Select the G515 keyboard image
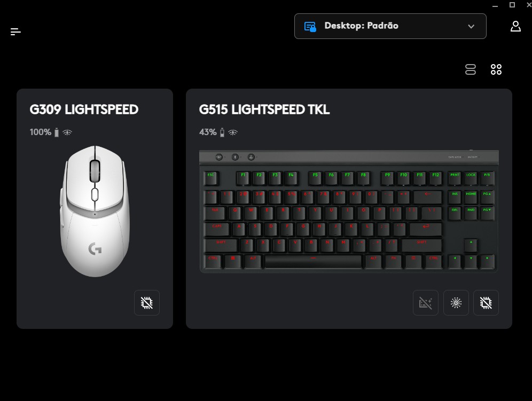The width and height of the screenshot is (532, 401). coord(349,211)
